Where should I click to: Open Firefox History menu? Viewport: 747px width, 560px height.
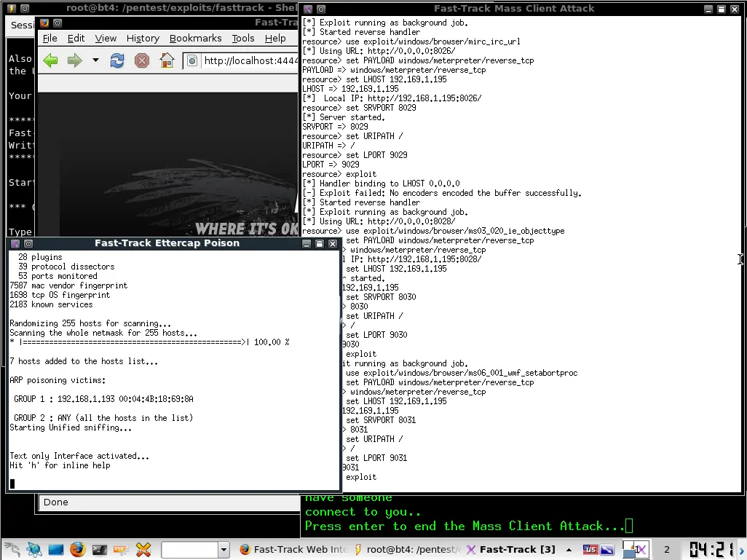tap(143, 38)
